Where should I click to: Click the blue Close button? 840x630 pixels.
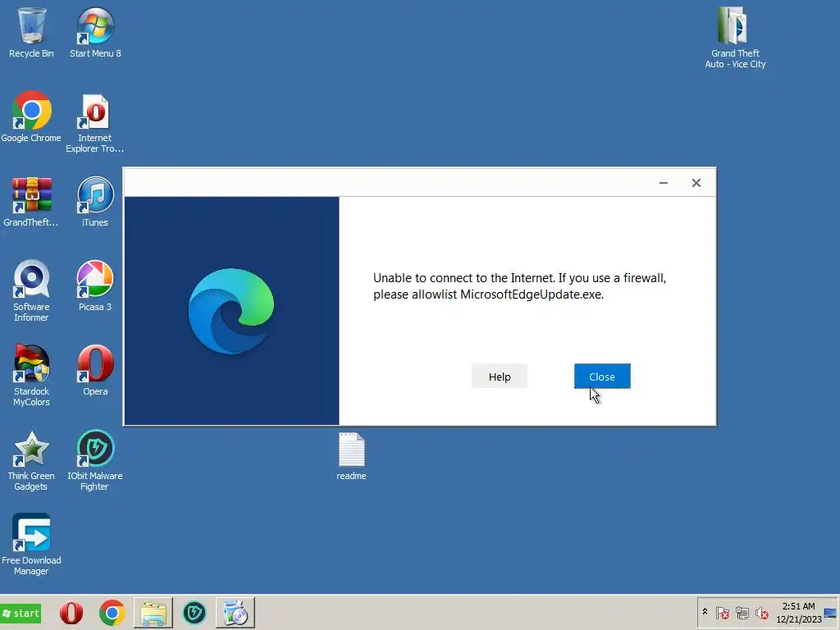coord(602,377)
